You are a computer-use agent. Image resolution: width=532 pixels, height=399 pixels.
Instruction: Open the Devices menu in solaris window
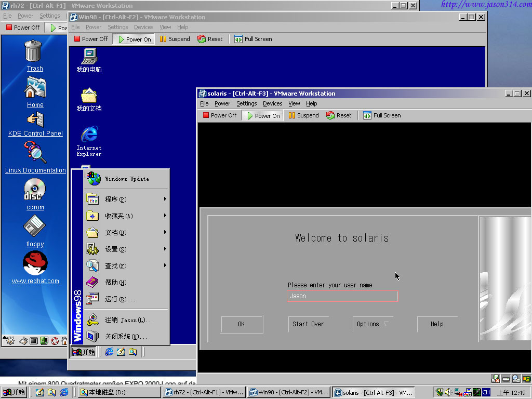[x=272, y=103]
